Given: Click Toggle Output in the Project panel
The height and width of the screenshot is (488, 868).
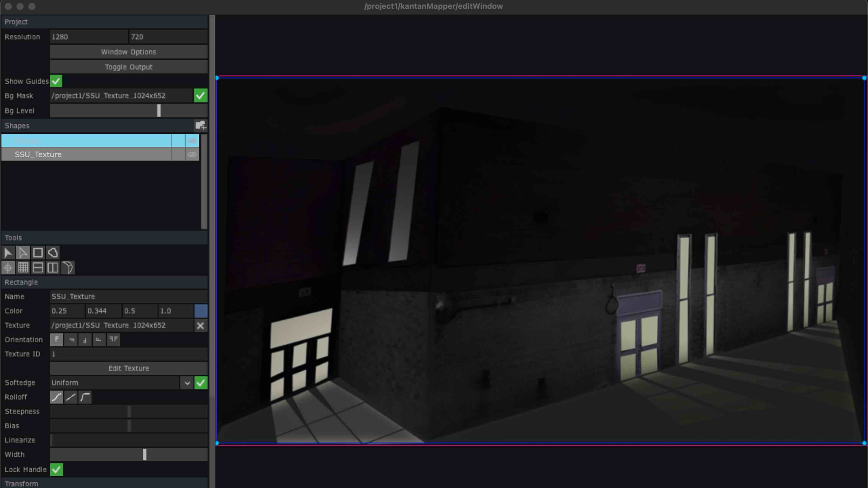Looking at the screenshot, I should [x=128, y=66].
